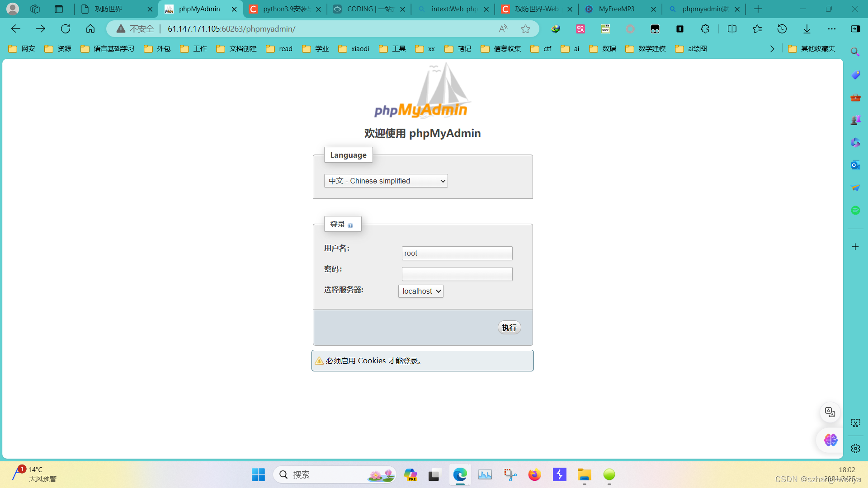Open the Language dropdown showing Chinese simplified

[385, 181]
